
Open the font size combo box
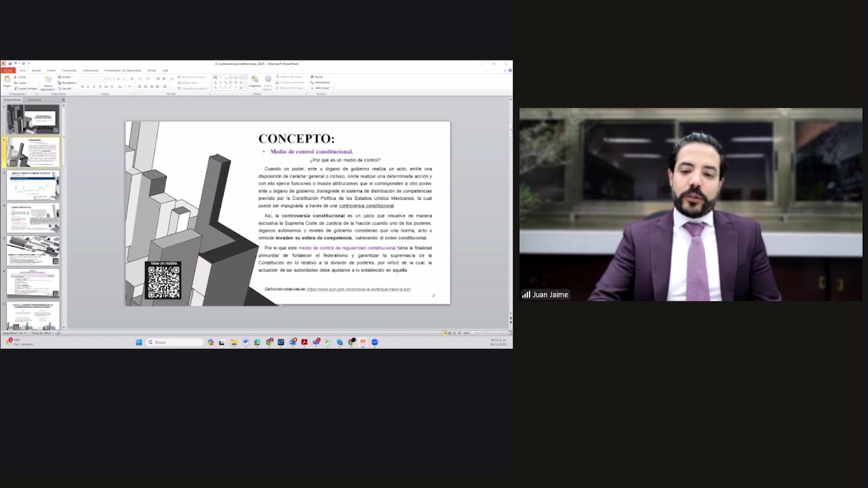coord(111,79)
